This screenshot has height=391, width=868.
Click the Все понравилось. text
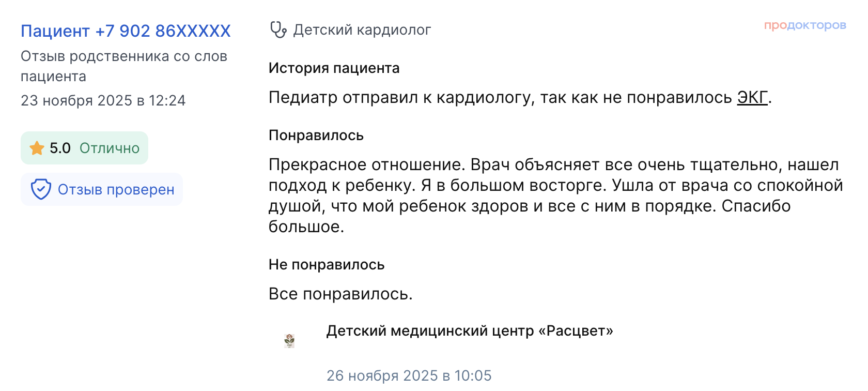[x=340, y=294]
